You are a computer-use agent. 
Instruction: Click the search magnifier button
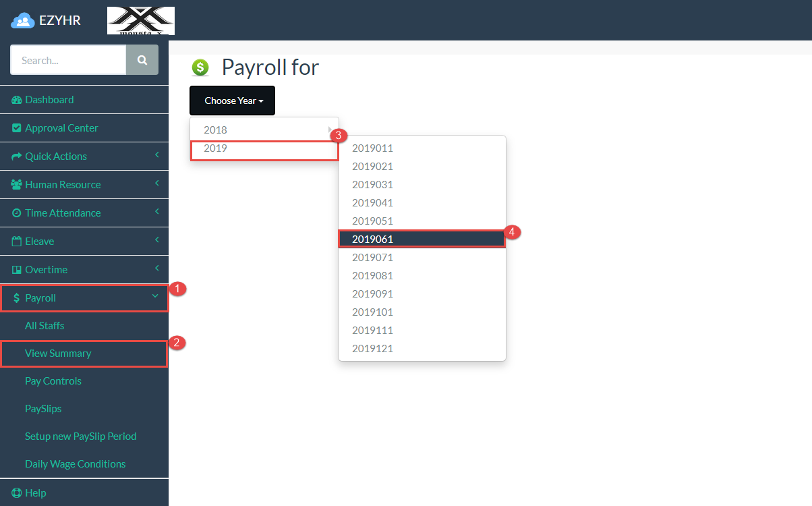pos(142,60)
